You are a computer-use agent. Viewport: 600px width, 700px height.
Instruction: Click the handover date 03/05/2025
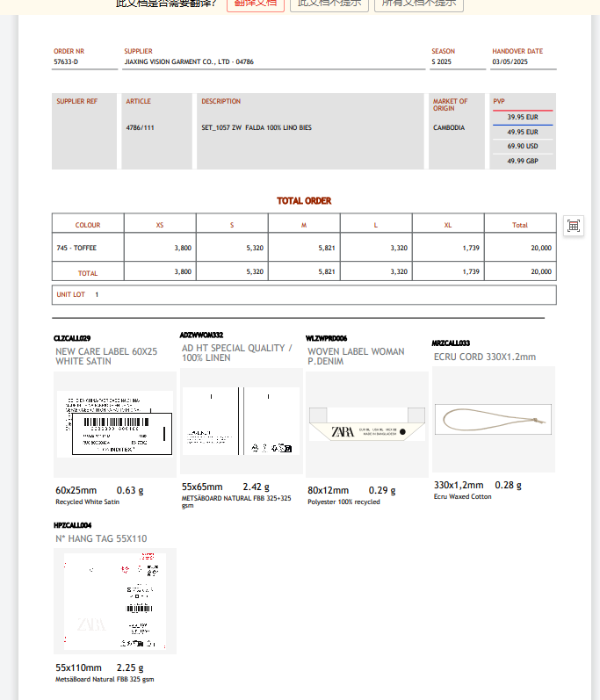510,62
